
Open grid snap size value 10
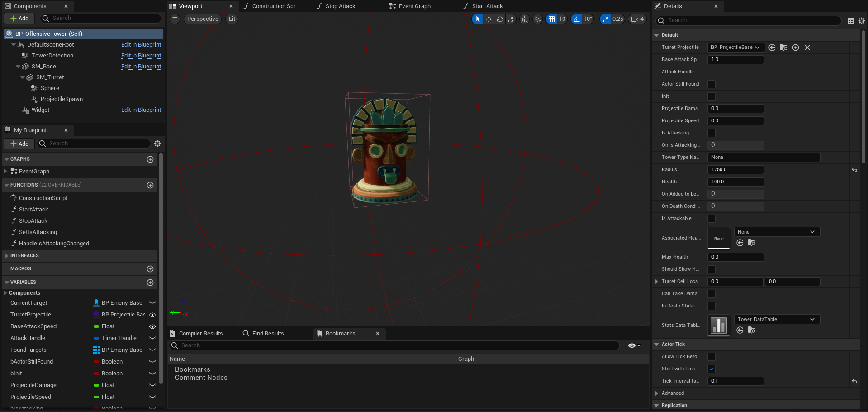[x=562, y=19]
